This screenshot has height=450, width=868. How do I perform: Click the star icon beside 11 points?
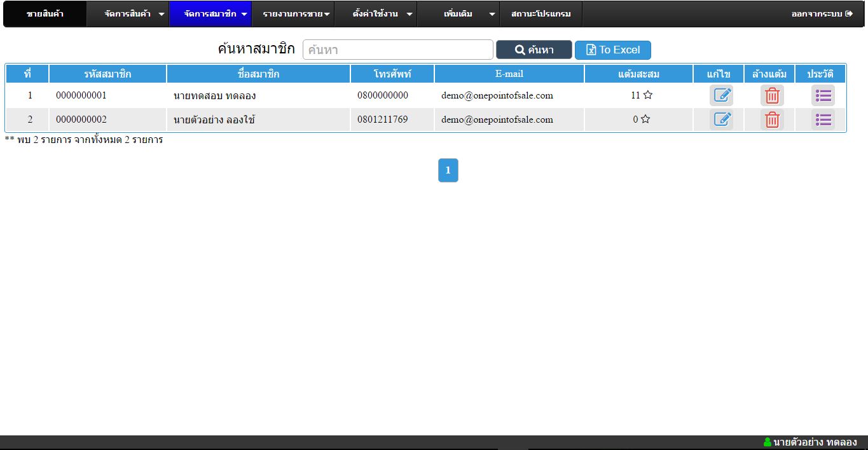click(647, 95)
